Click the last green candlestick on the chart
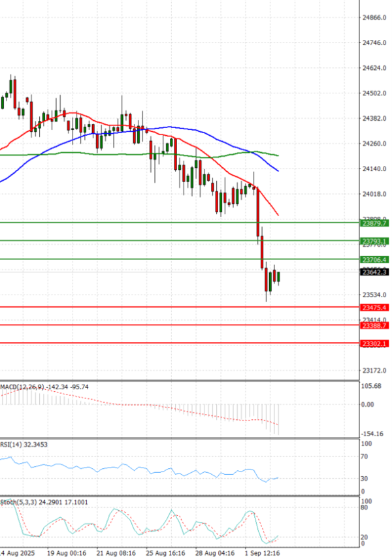This screenshot has width=392, height=559. pyautogui.click(x=278, y=278)
